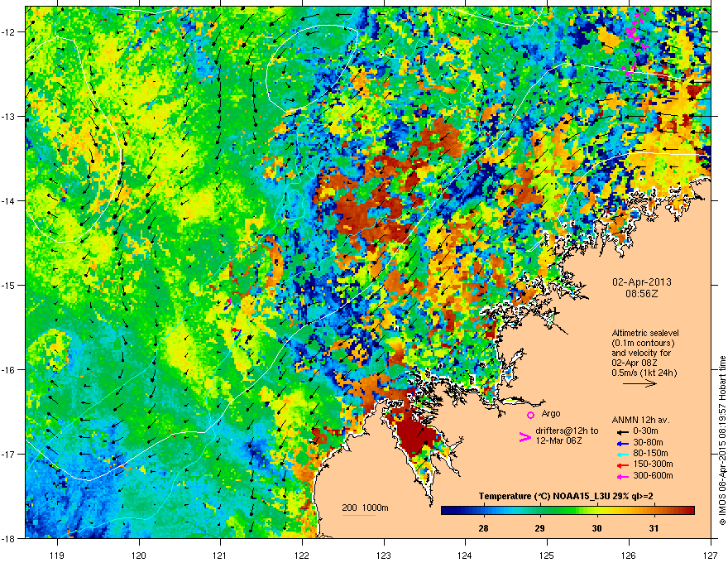
Task: Click the latitude axis label '-13'
Action: pos(8,116)
